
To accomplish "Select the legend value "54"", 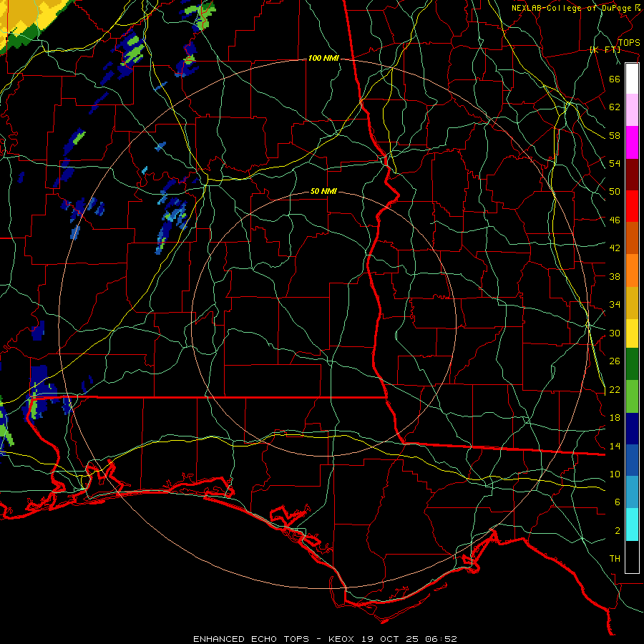I will 615,163.
